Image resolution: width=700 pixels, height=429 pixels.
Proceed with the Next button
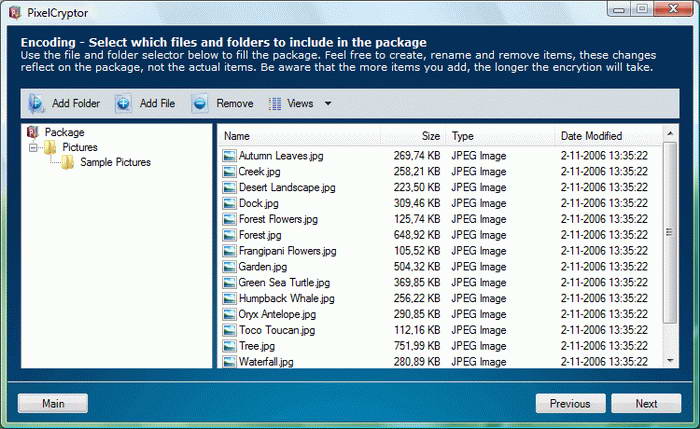tap(646, 404)
